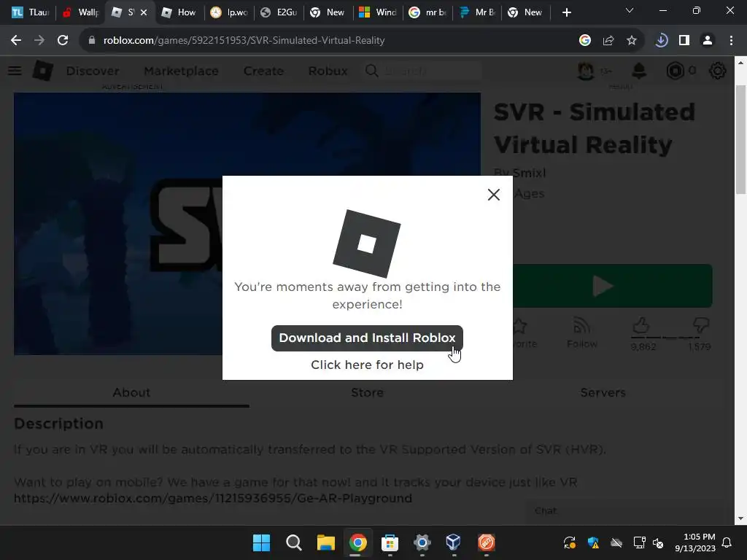The height and width of the screenshot is (560, 747).
Task: Open Roblox settings gear
Action: (718, 71)
